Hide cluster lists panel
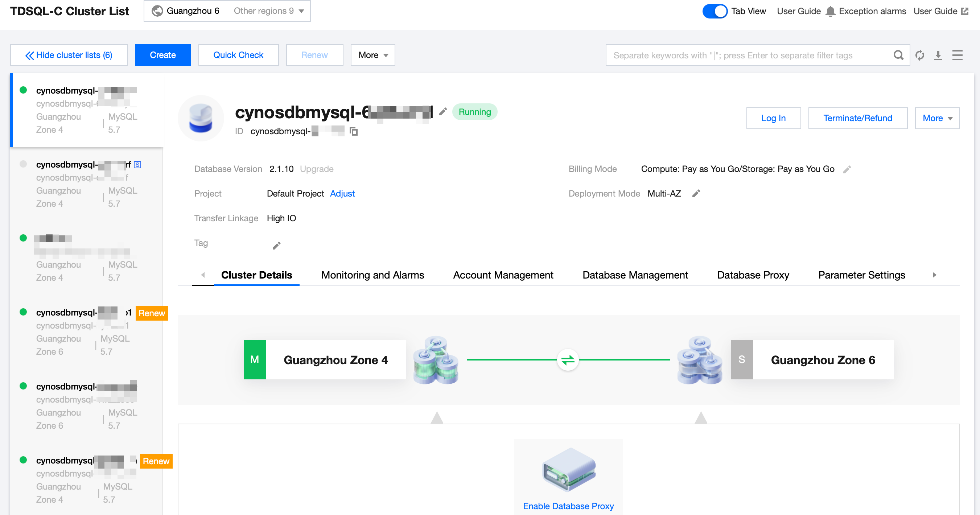The width and height of the screenshot is (980, 515). tap(69, 55)
